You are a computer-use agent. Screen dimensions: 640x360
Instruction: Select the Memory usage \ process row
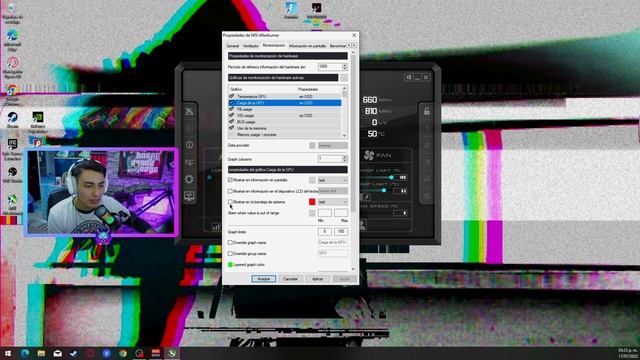pyautogui.click(x=284, y=134)
